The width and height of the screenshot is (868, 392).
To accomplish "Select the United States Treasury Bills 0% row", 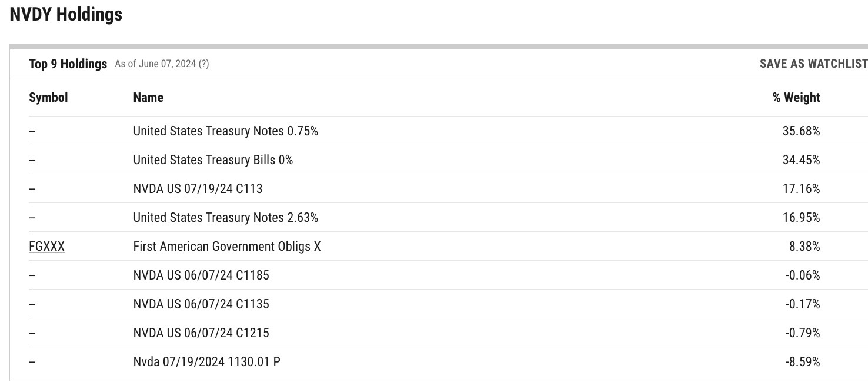I will tap(213, 160).
